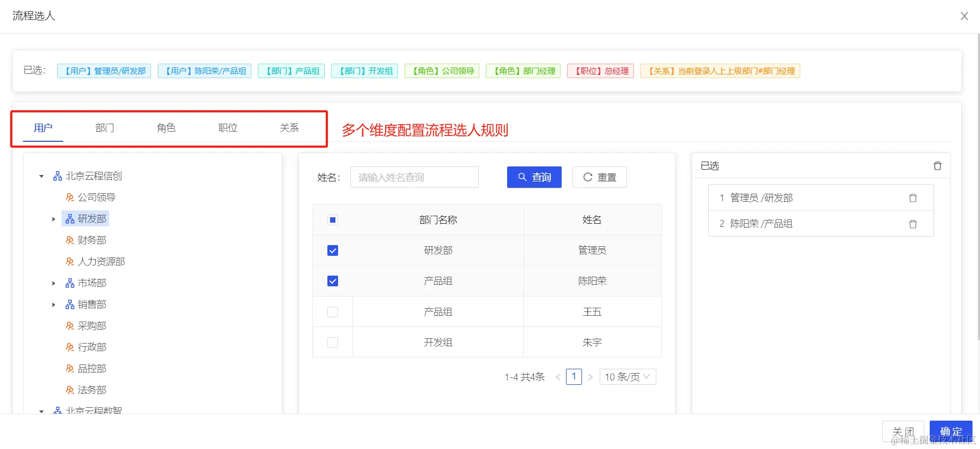This screenshot has width=980, height=449.
Task: Select 人力资源部 in the department tree
Action: (x=101, y=262)
